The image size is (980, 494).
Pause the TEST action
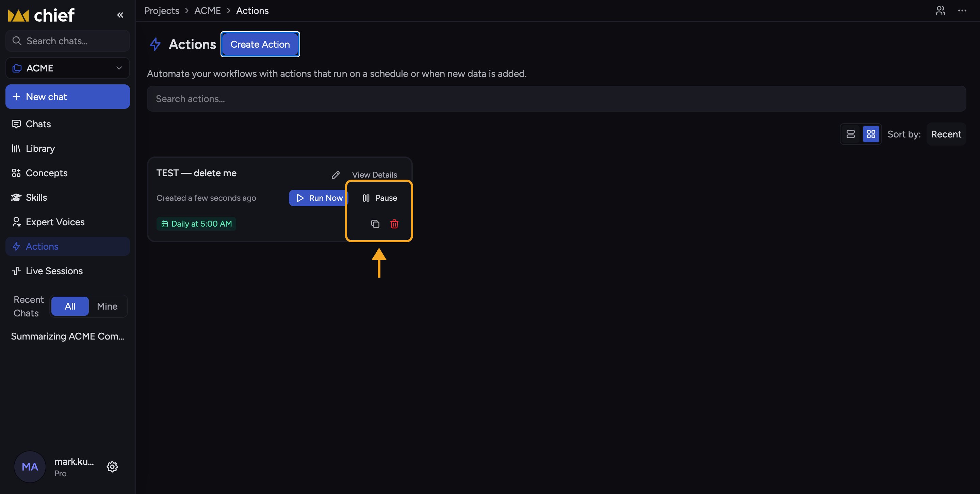click(380, 198)
